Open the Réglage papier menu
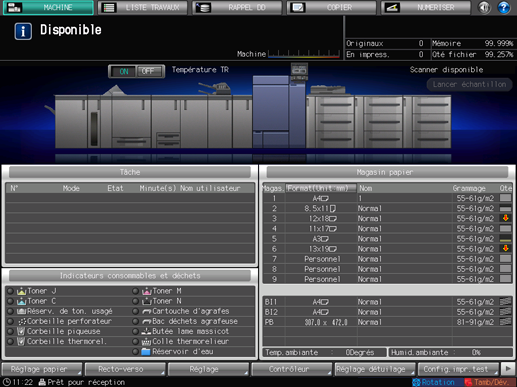 coord(42,369)
